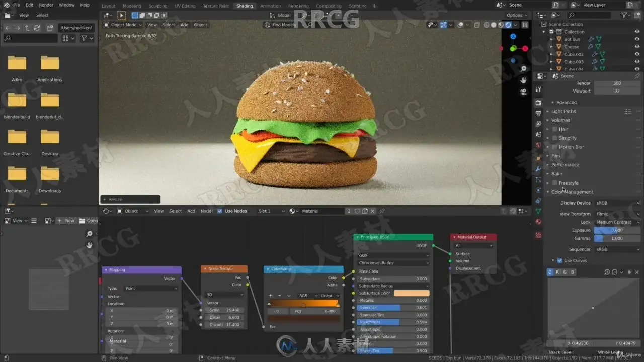Open the Node menu in node editor
Image resolution: width=644 pixels, height=362 pixels.
tap(206, 211)
